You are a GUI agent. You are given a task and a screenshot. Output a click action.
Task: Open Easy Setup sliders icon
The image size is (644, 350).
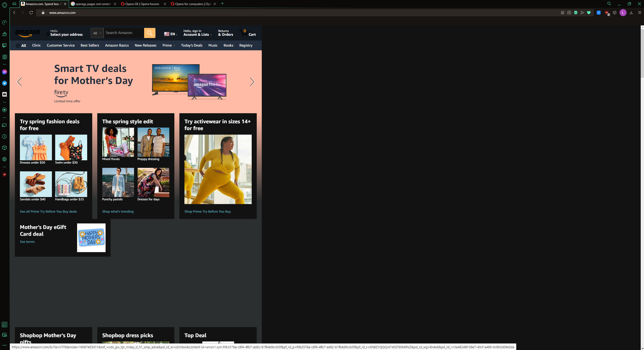coord(639,13)
